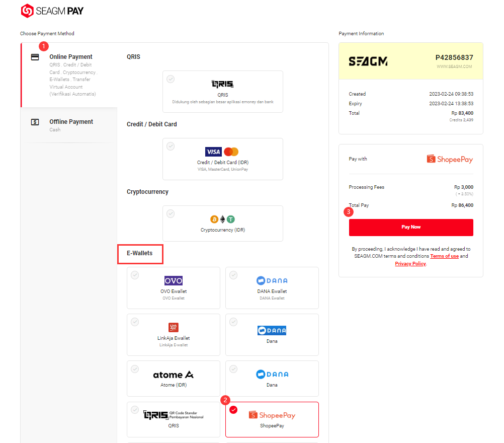Select the QRIS payment radio circle

tap(171, 79)
